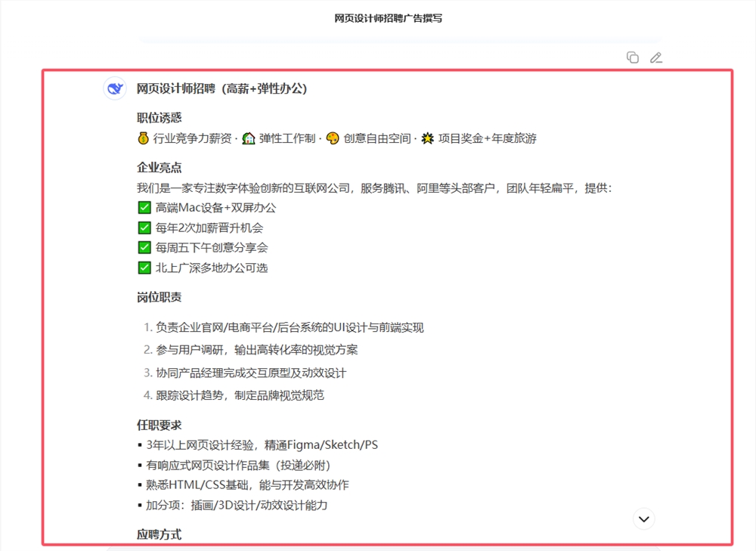
Task: Click the heading 网页设计师招聘（高薪+弹性办公）
Action: (x=222, y=88)
